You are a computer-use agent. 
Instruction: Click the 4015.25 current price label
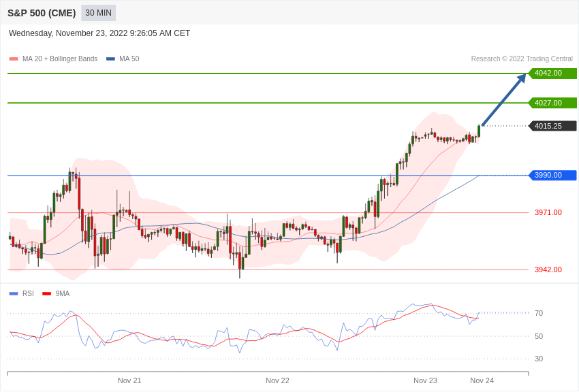point(553,126)
